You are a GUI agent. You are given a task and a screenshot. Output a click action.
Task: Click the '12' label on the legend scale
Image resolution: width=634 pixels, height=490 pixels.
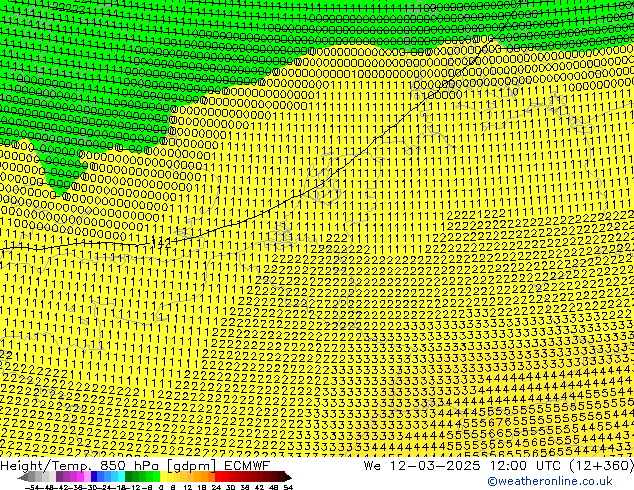click(x=188, y=487)
